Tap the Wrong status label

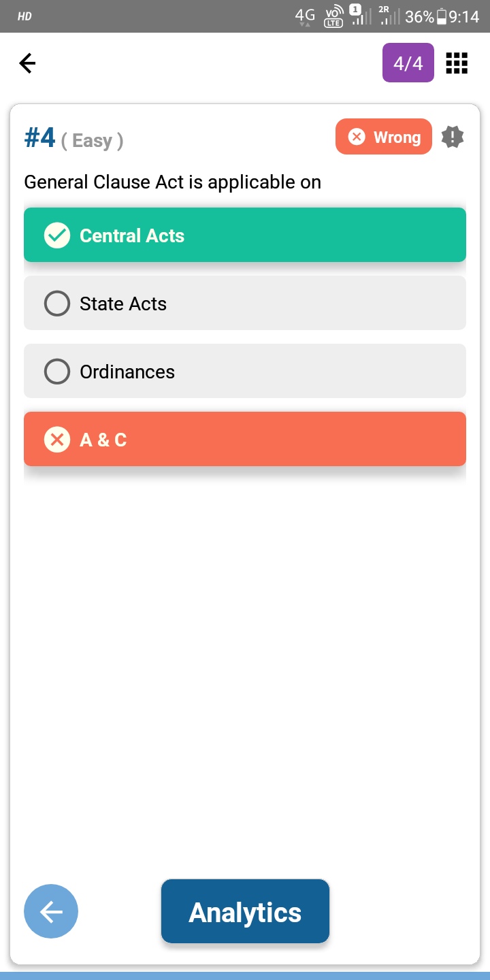(x=384, y=137)
